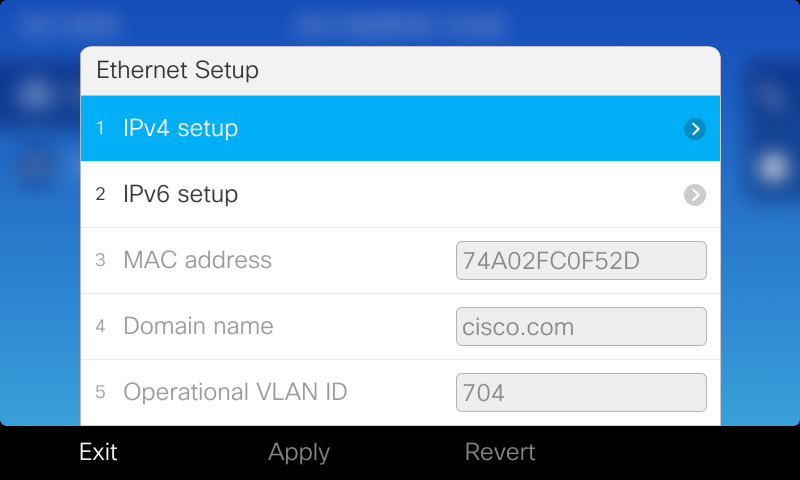Click the Ethernet Setup title header
The height and width of the screenshot is (480, 800).
pyautogui.click(x=401, y=70)
